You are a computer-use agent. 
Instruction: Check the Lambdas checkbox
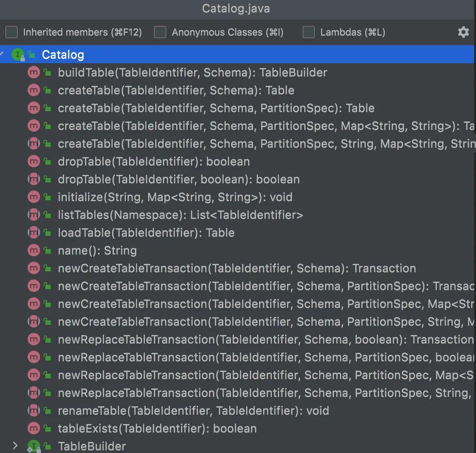coord(309,32)
